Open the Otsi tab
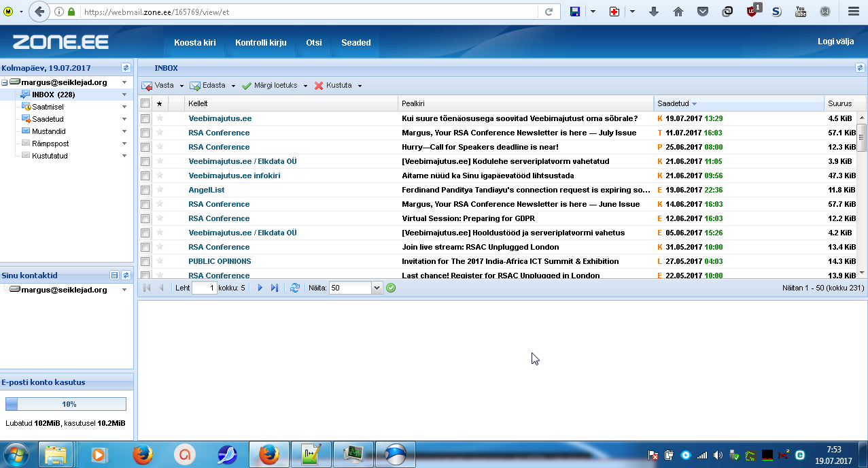 coord(314,42)
